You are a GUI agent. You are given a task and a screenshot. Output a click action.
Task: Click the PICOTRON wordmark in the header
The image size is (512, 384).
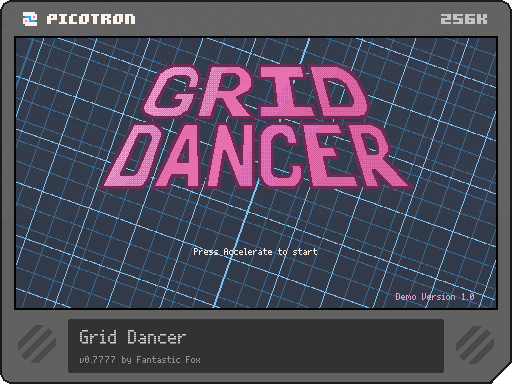click(x=91, y=19)
